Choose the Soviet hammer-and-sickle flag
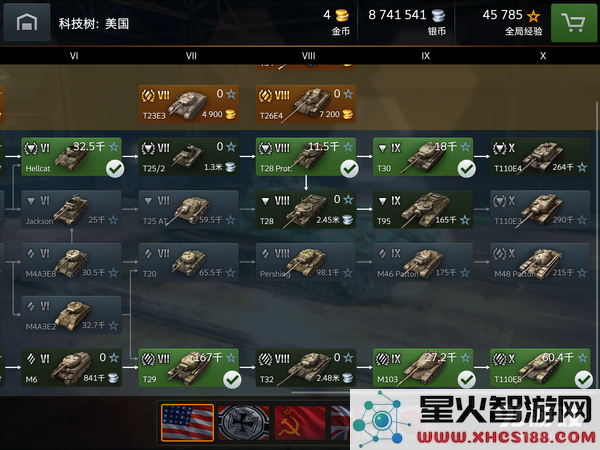Screen dimensions: 600x450 click(300, 422)
